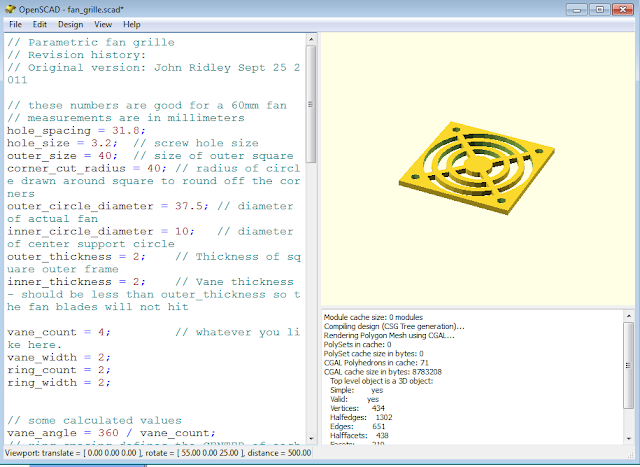Click the inner_circle_diameter value 10

tap(182, 231)
